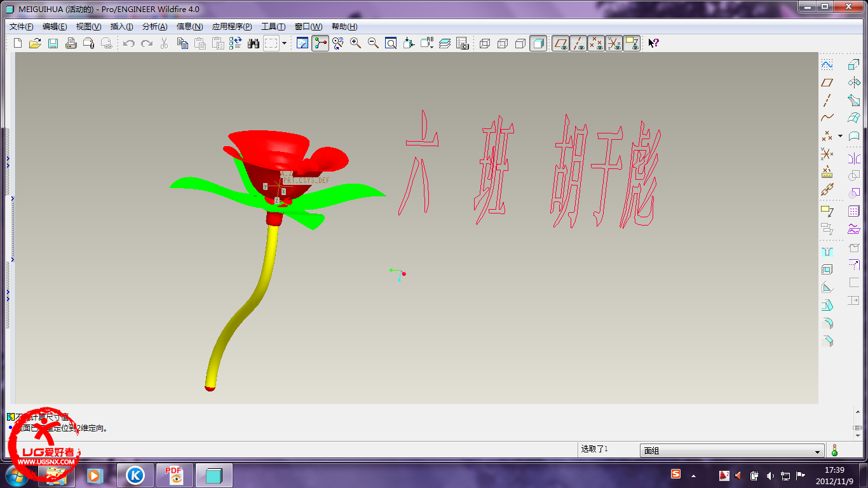
Task: Open the View Manager icon
Action: [x=463, y=43]
